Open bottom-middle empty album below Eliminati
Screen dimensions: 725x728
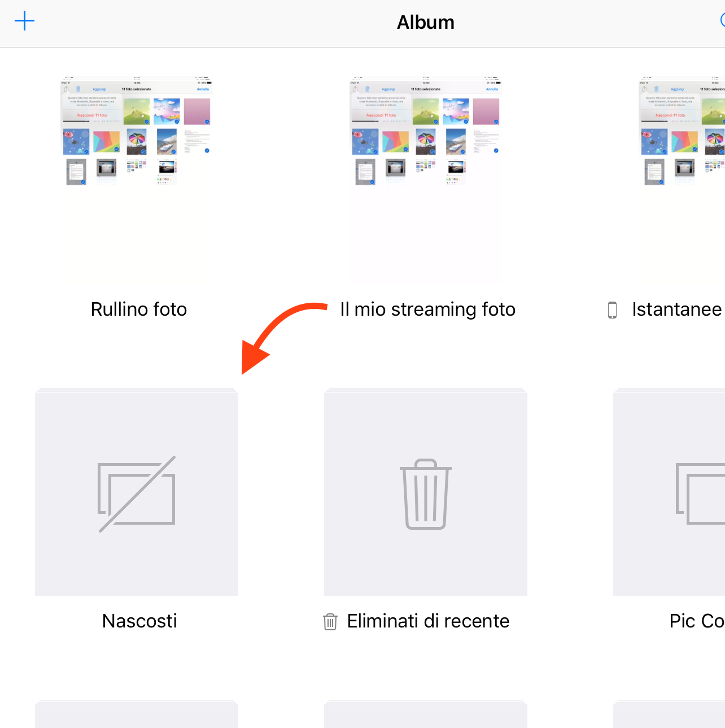tap(426, 716)
